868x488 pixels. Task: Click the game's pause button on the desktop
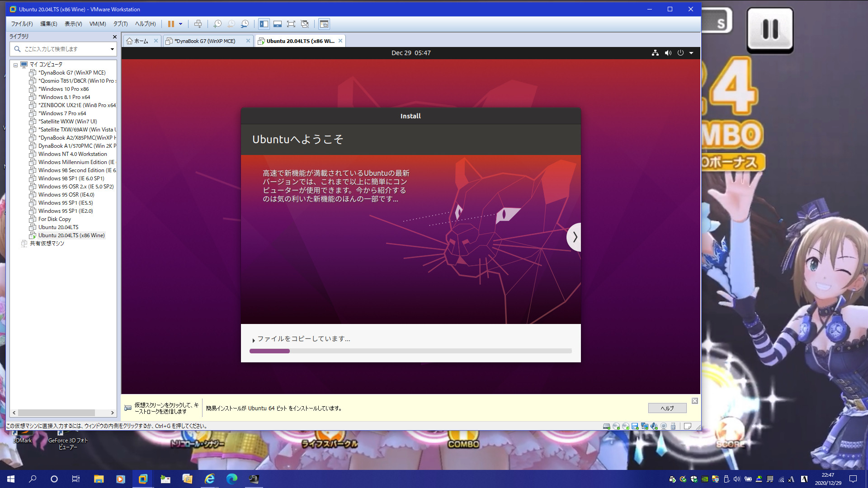coord(770,29)
